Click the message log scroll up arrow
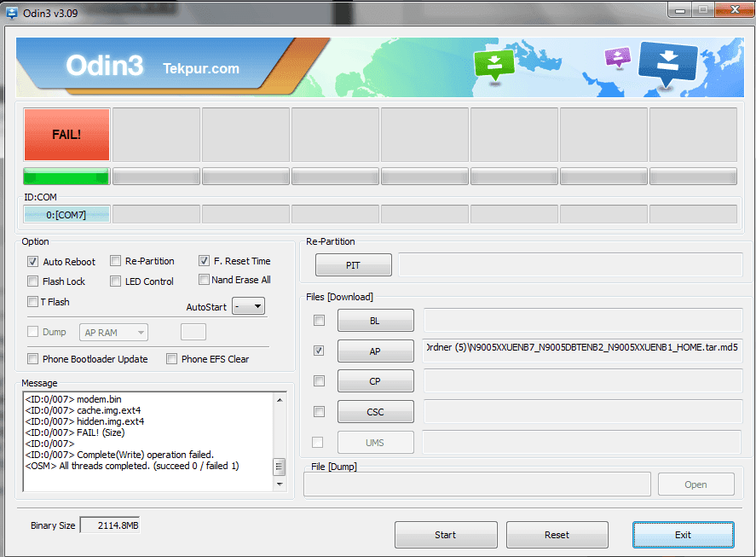The image size is (756, 557). tap(280, 400)
